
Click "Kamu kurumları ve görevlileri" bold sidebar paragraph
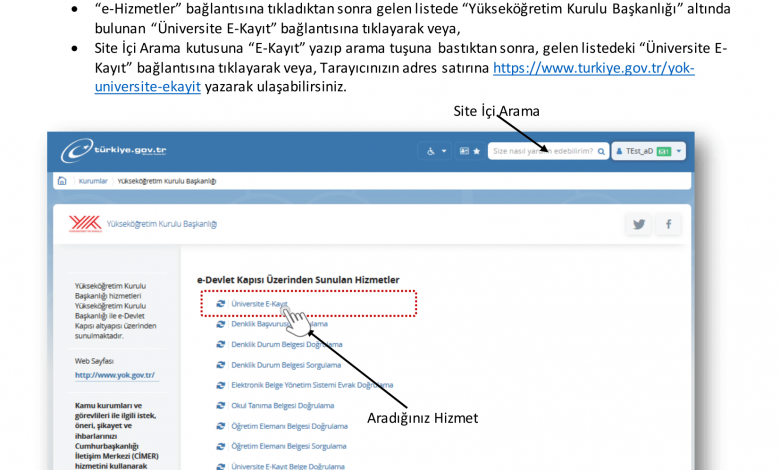pyautogui.click(x=116, y=436)
